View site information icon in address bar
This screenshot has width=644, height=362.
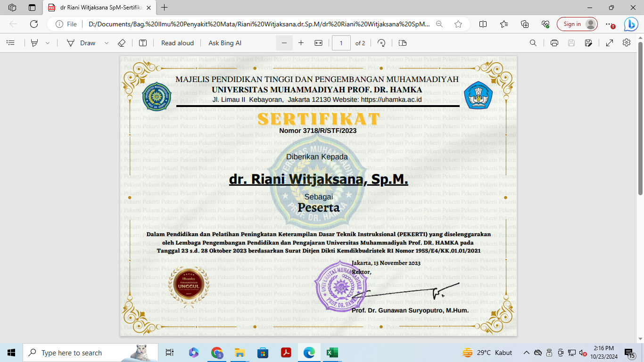(60, 24)
